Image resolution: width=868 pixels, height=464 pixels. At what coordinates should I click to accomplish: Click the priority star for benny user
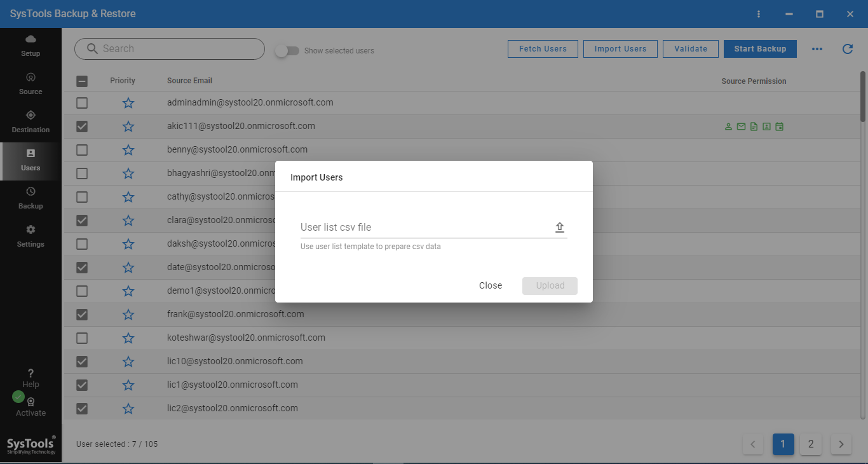(128, 150)
